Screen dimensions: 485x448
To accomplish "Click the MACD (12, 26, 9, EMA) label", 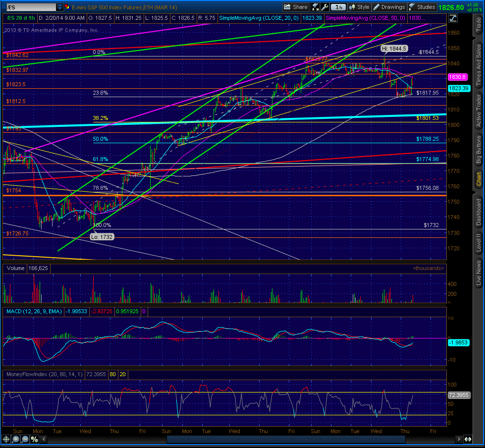I will 34,312.
